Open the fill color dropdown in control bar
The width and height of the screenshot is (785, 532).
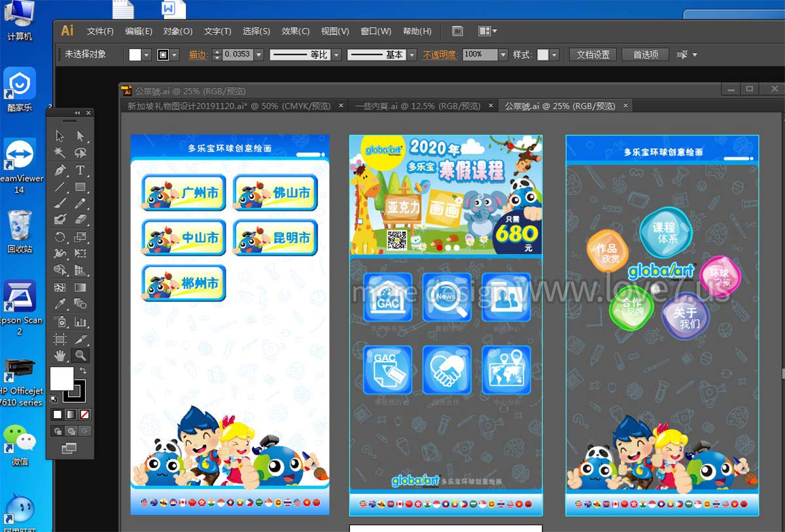click(146, 55)
